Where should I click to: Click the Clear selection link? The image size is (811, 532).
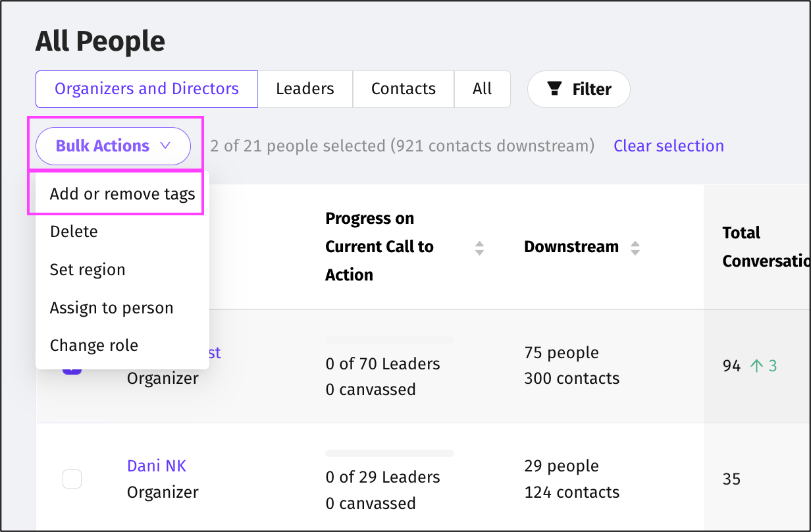[668, 146]
